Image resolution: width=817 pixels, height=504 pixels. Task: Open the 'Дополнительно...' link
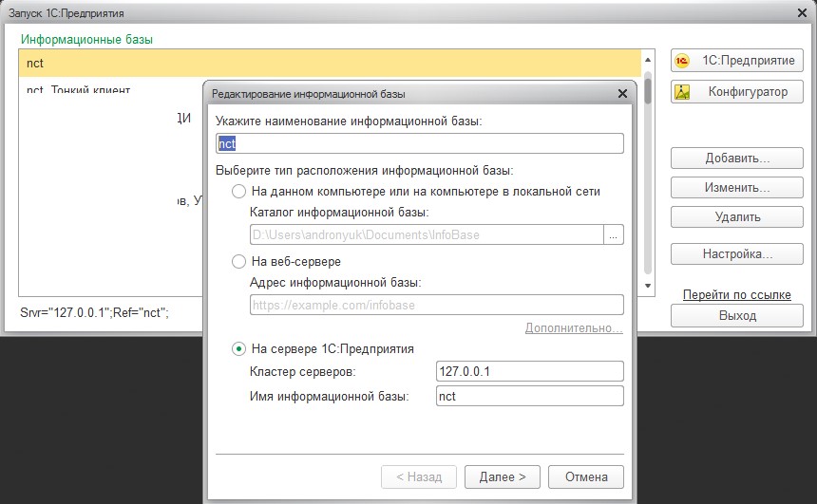574,328
